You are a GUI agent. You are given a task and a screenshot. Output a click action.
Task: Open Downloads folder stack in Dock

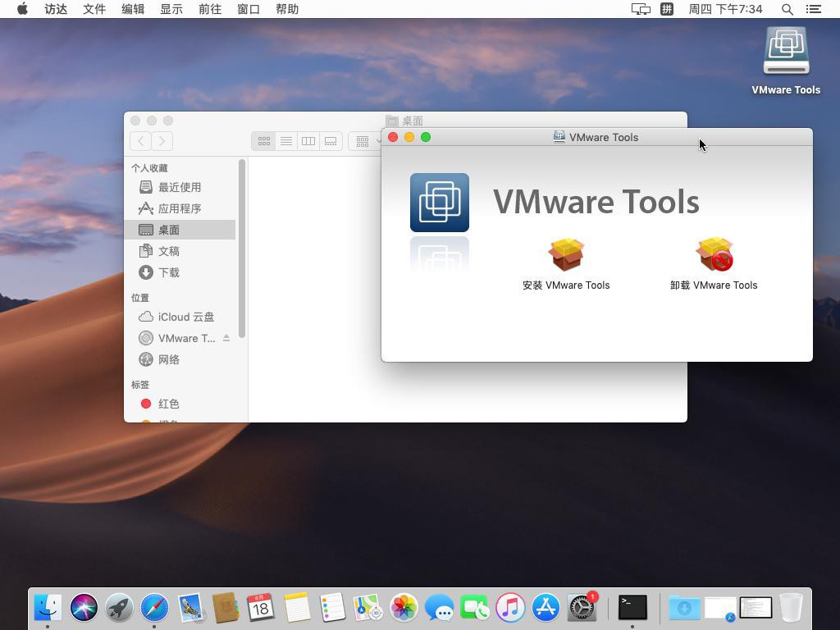(x=684, y=608)
